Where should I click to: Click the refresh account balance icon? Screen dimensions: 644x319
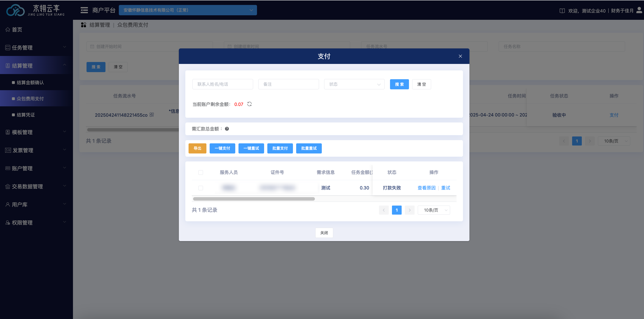coord(249,104)
